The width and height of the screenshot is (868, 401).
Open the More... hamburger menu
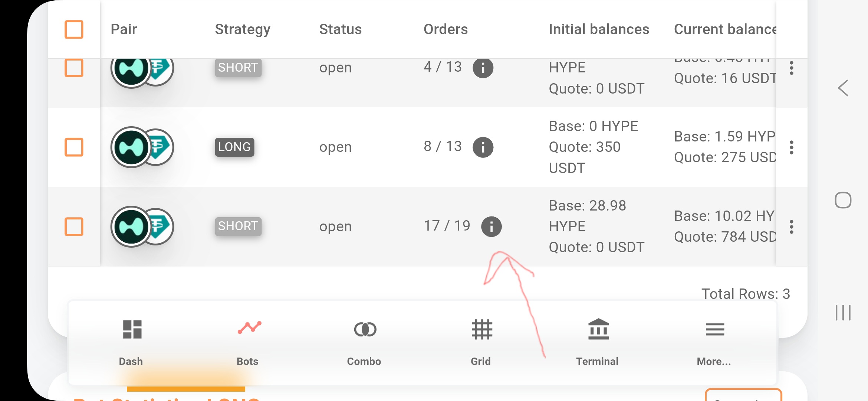click(715, 329)
